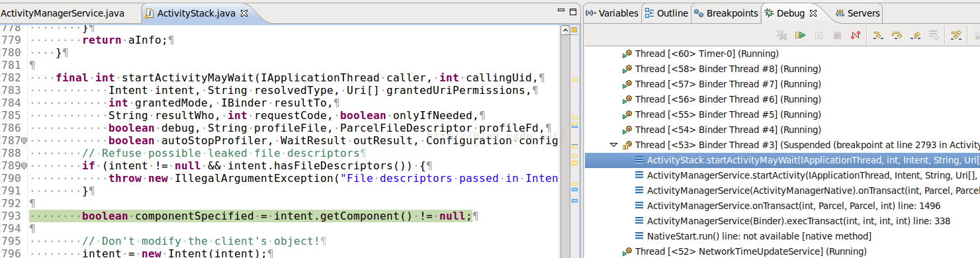The image size is (980, 258).
Task: Toggle Use Step Filters icon
Action: point(956,34)
